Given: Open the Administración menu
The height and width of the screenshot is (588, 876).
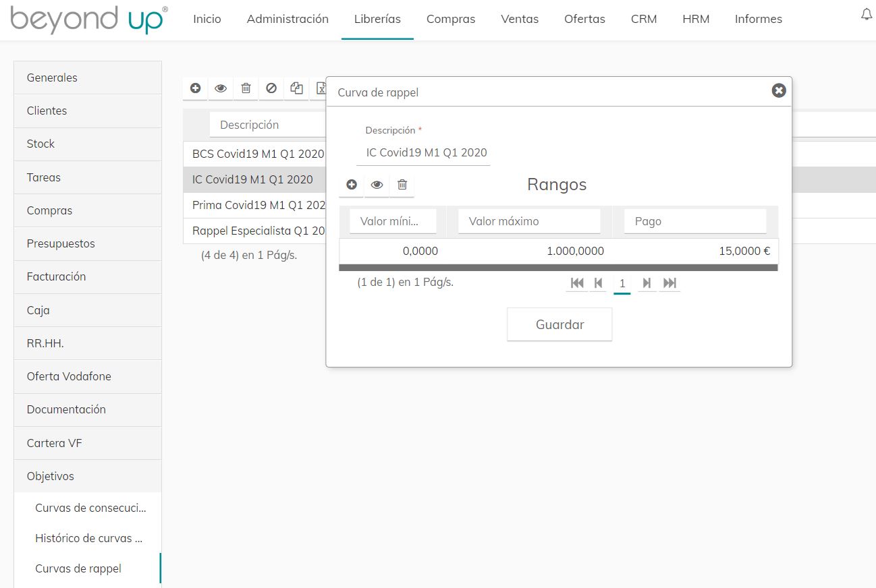Looking at the screenshot, I should (x=288, y=19).
